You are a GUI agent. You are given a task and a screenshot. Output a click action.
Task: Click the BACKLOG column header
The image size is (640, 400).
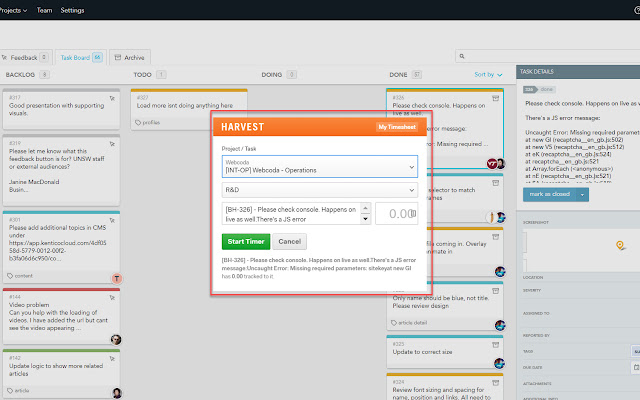[x=20, y=75]
